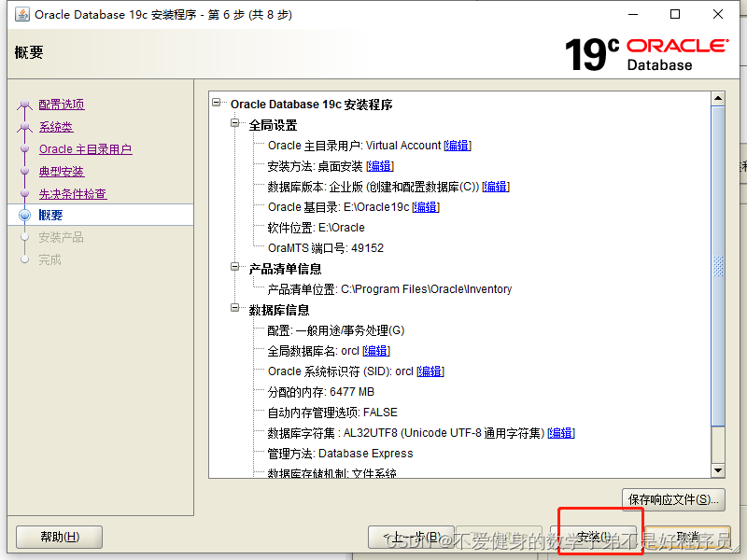747x560 pixels.
Task: Select the 管理方法: Database Express row
Action: tap(340, 454)
